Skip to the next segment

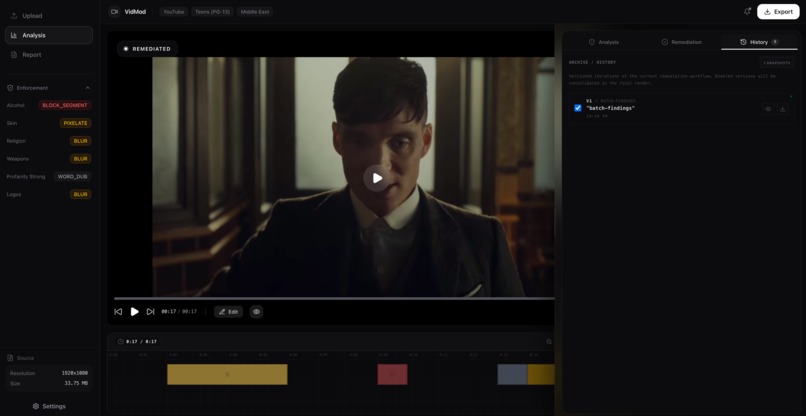click(151, 312)
